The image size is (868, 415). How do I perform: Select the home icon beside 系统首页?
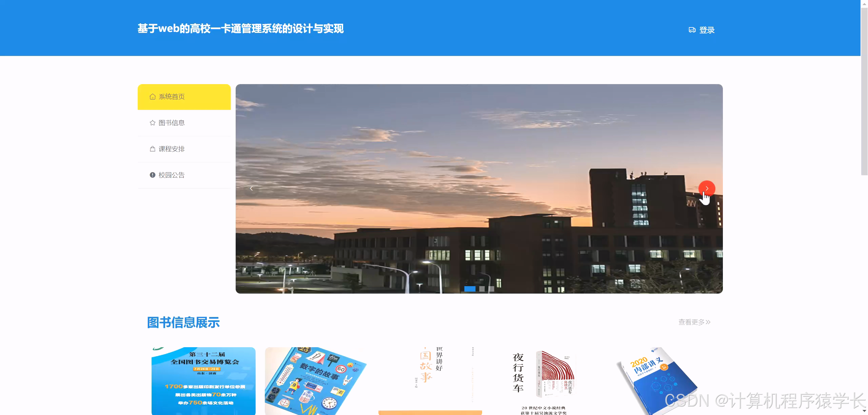click(152, 97)
